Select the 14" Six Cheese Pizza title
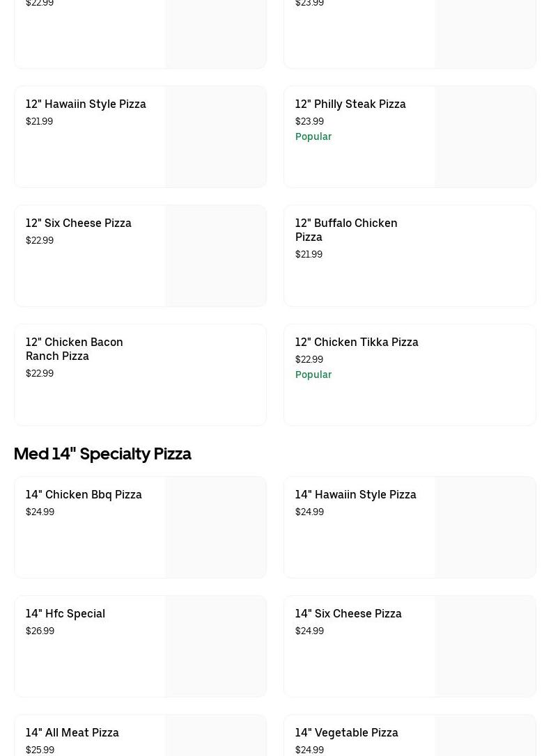560x756 pixels. click(x=348, y=614)
